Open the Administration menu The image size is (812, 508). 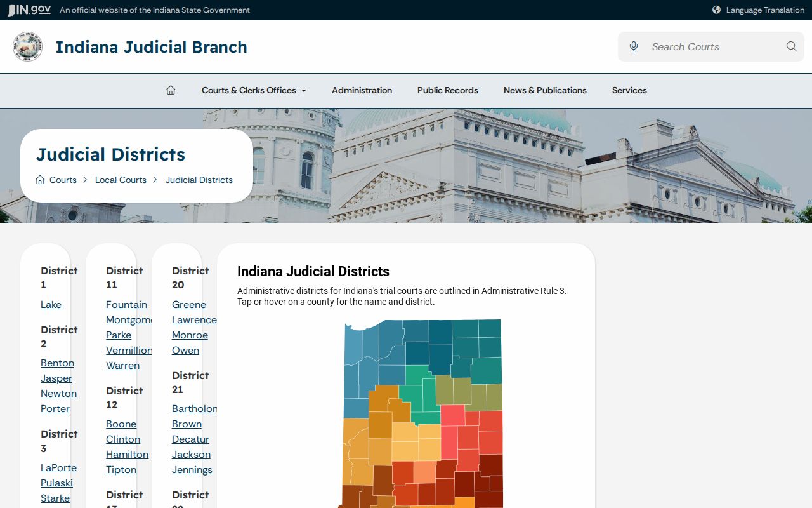point(362,90)
